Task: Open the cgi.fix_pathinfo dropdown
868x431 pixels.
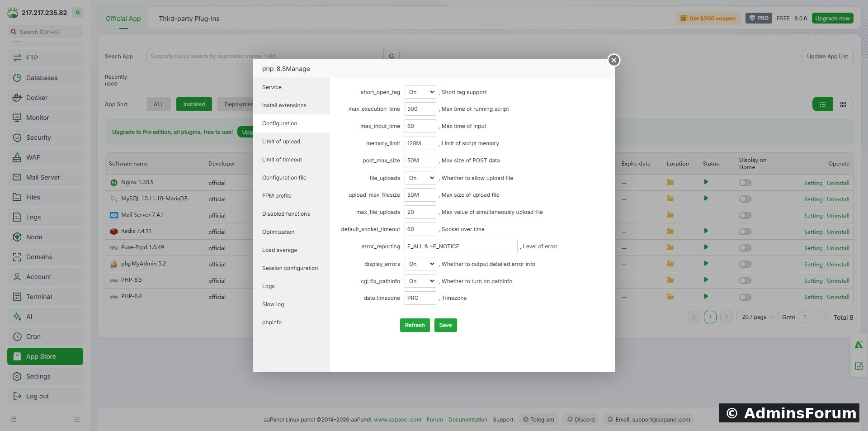Action: [x=420, y=281]
